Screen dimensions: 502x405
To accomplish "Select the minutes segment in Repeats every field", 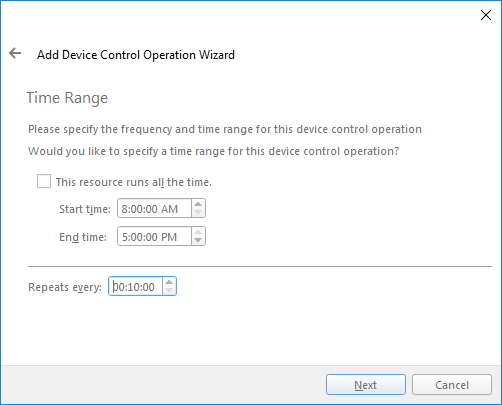I will point(134,287).
